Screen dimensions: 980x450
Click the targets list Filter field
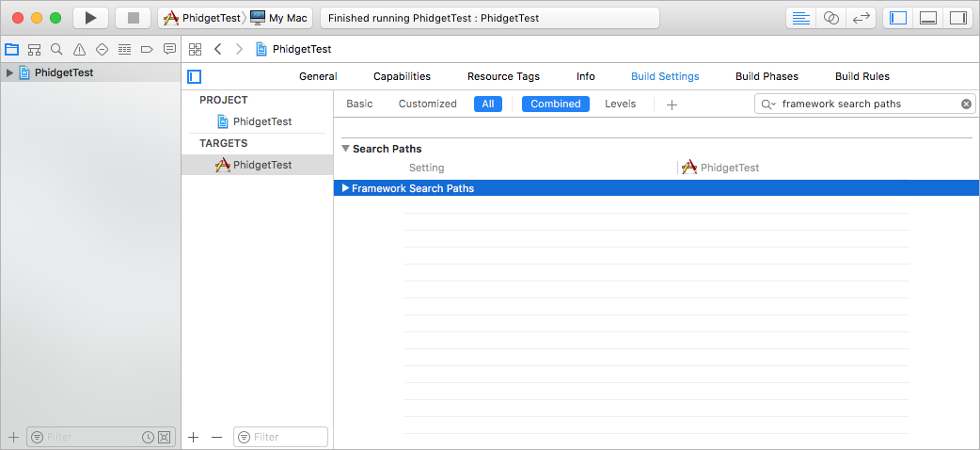(280, 437)
